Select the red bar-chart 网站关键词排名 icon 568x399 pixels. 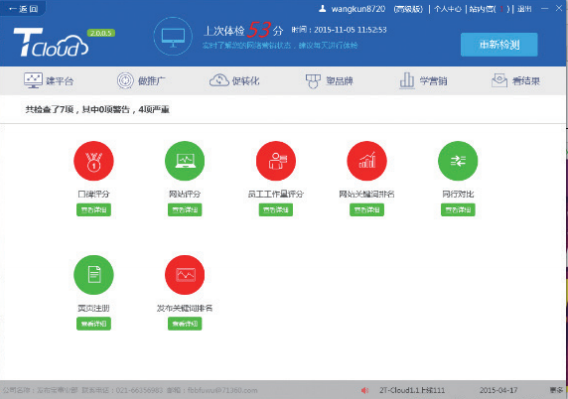[367, 161]
